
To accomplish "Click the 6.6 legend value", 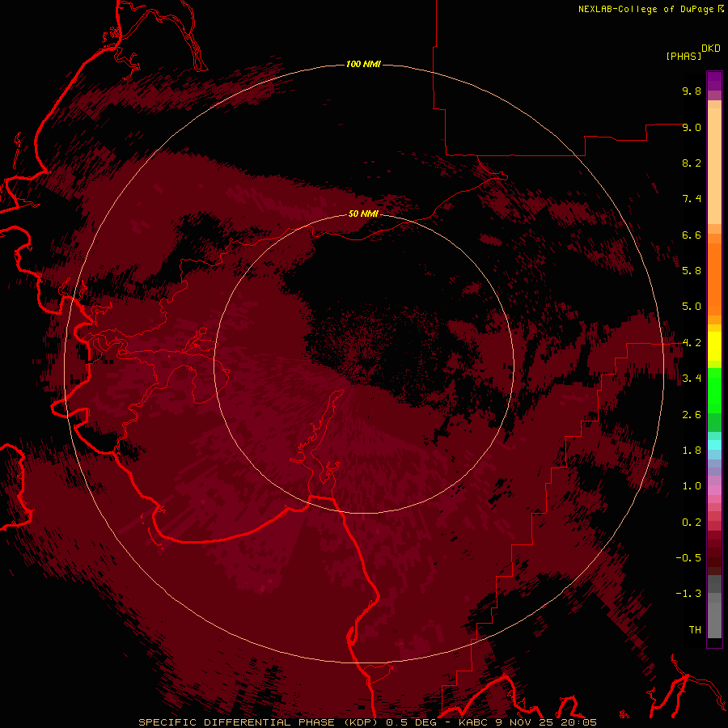I will tap(692, 235).
